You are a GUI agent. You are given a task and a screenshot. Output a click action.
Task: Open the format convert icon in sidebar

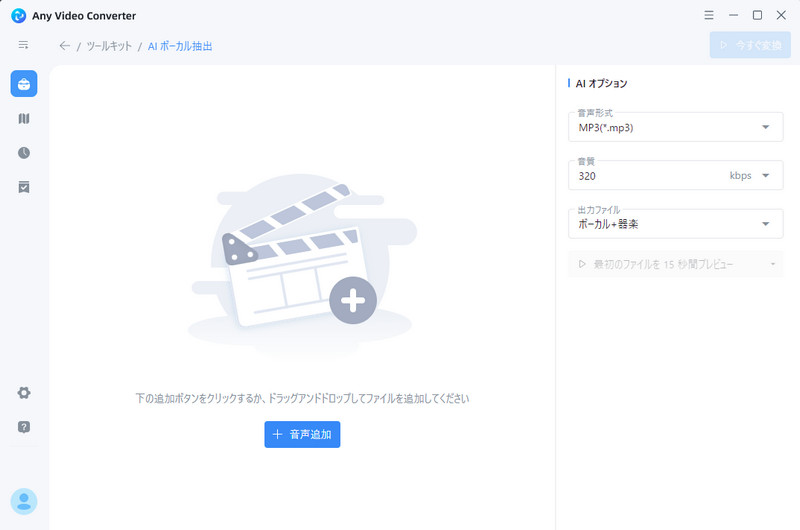(23, 118)
